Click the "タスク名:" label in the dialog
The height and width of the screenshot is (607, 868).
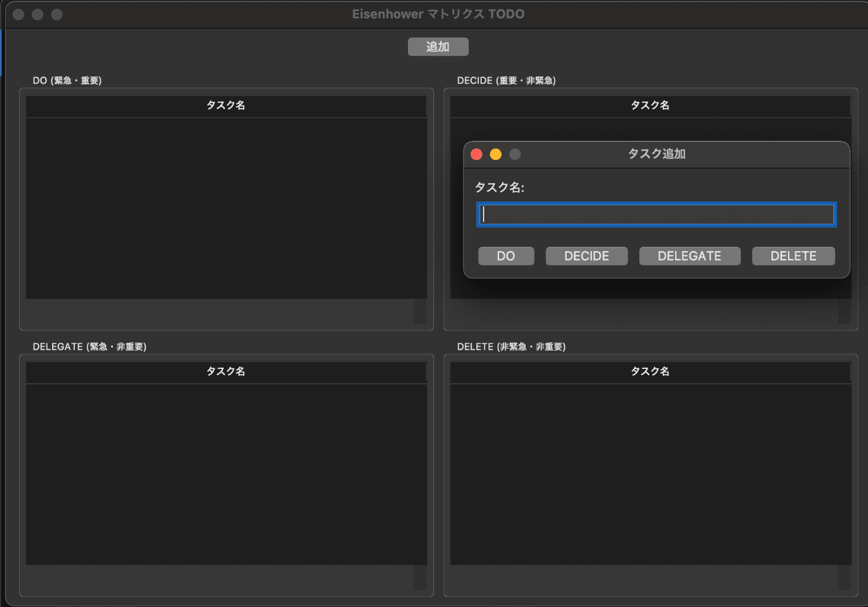coord(500,187)
